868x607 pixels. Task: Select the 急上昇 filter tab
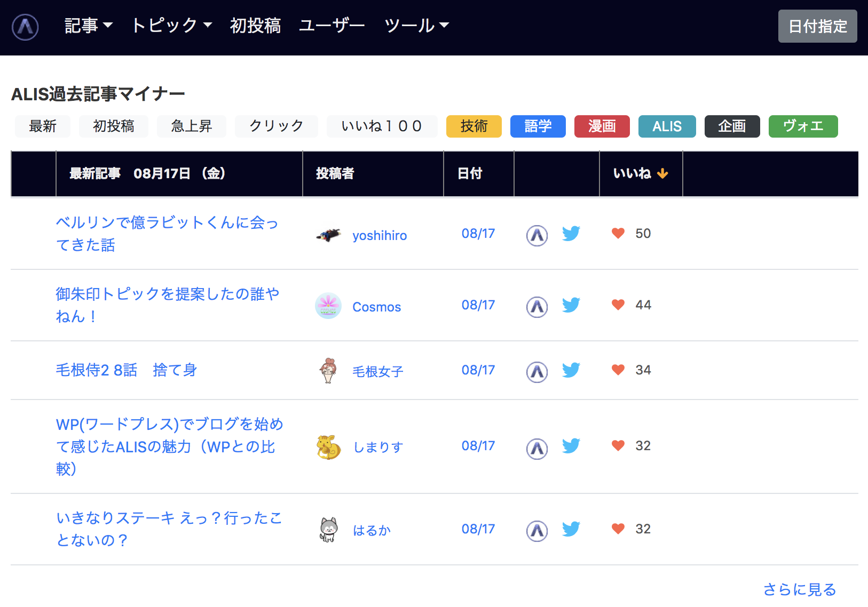pos(191,126)
